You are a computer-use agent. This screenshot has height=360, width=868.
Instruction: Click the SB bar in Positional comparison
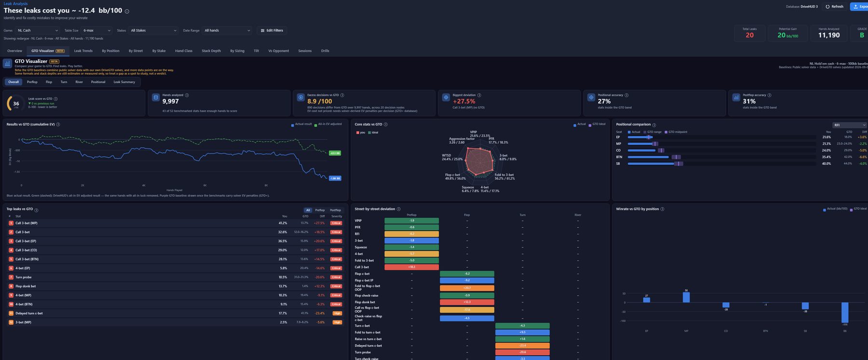[651, 164]
